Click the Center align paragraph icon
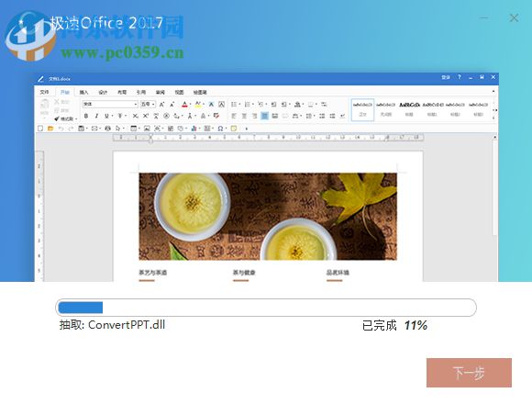Image resolution: width=532 pixels, height=404 pixels. 244,116
